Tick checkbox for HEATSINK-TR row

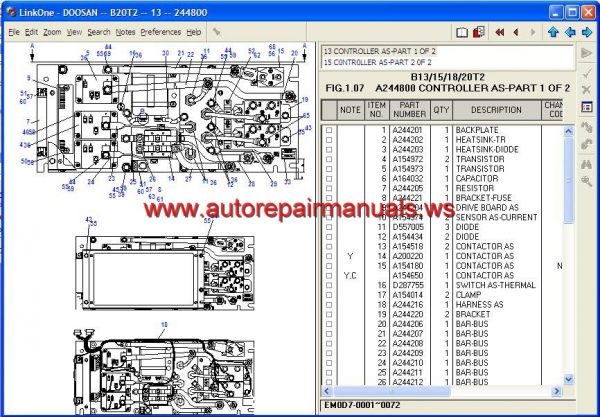(x=329, y=140)
